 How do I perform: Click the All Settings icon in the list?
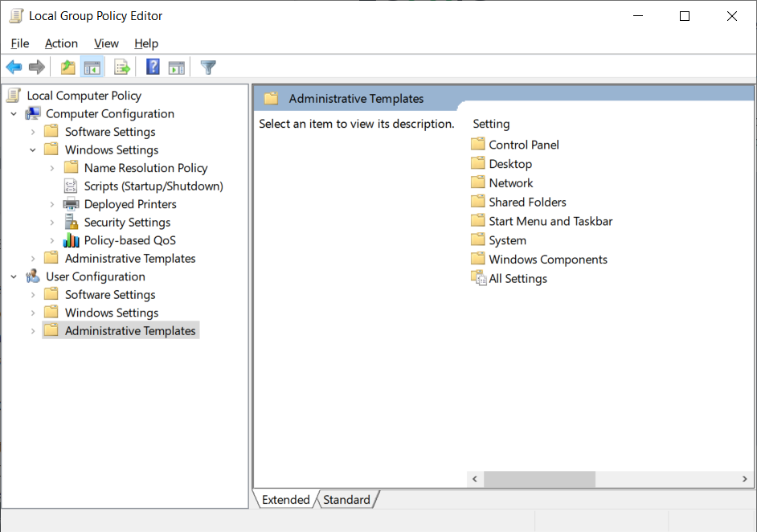pyautogui.click(x=478, y=278)
